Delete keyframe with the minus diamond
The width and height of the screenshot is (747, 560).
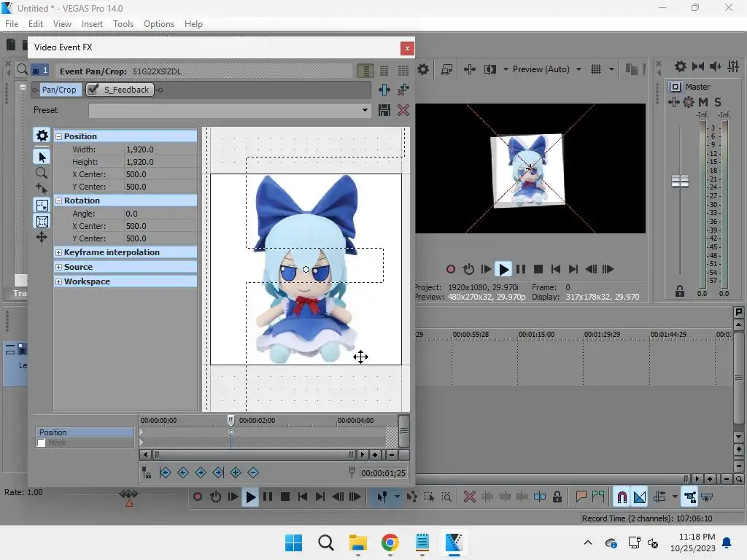tap(253, 472)
